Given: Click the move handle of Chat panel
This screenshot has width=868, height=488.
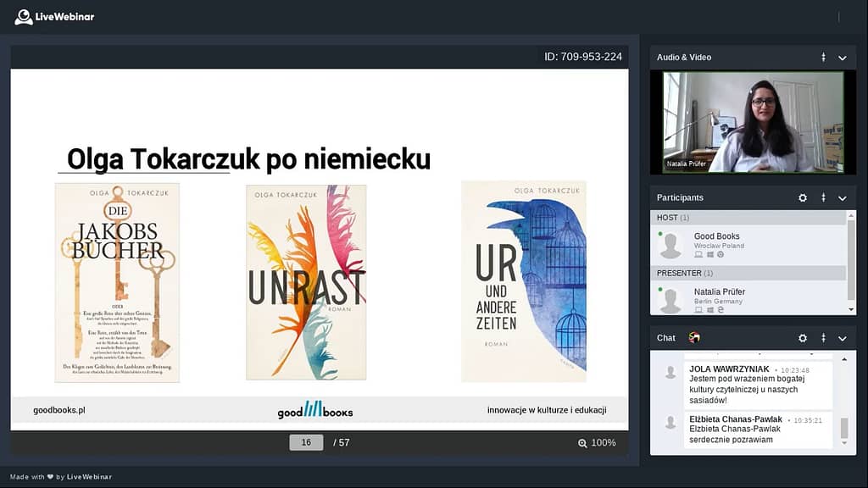Looking at the screenshot, I should [823, 337].
